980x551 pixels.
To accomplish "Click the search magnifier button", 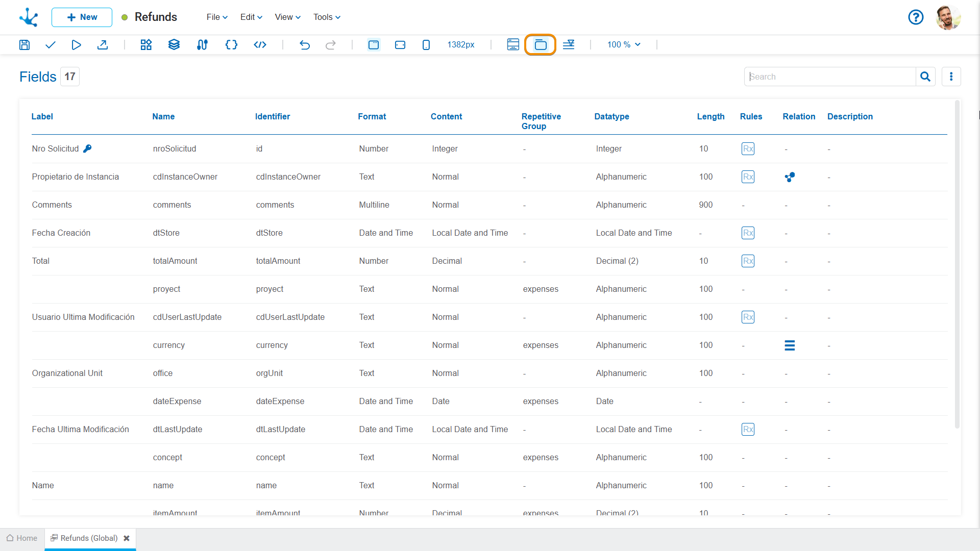I will click(925, 77).
